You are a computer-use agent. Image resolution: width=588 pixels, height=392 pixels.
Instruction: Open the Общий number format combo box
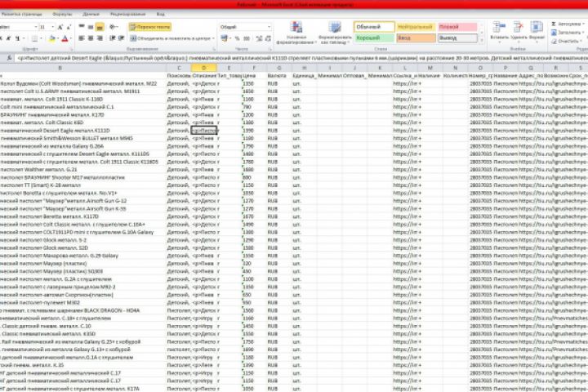(245, 27)
